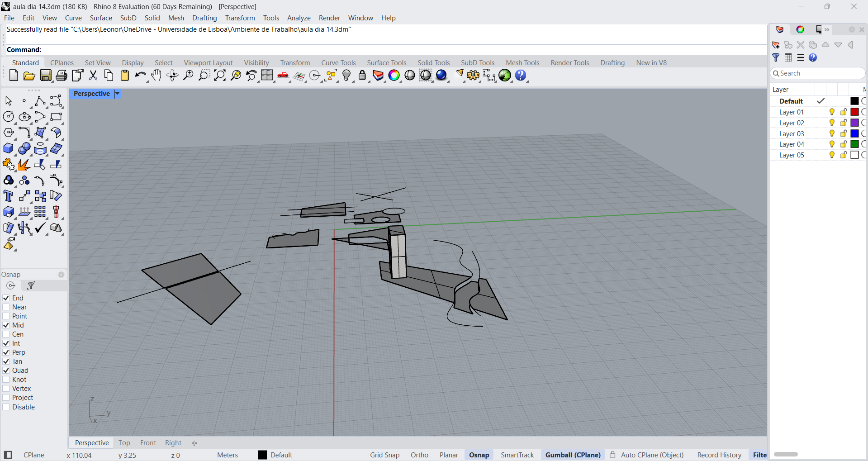This screenshot has height=461, width=868.
Task: Click the Layer 01 red color swatch
Action: 854,112
